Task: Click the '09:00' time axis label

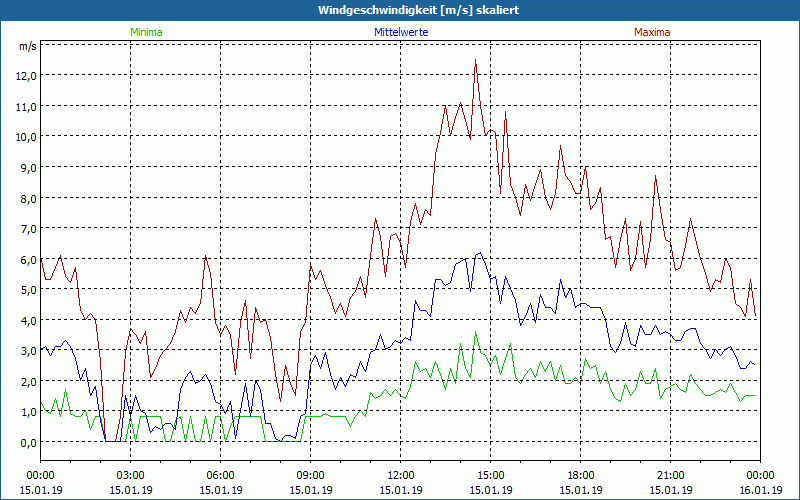Action: (x=311, y=476)
